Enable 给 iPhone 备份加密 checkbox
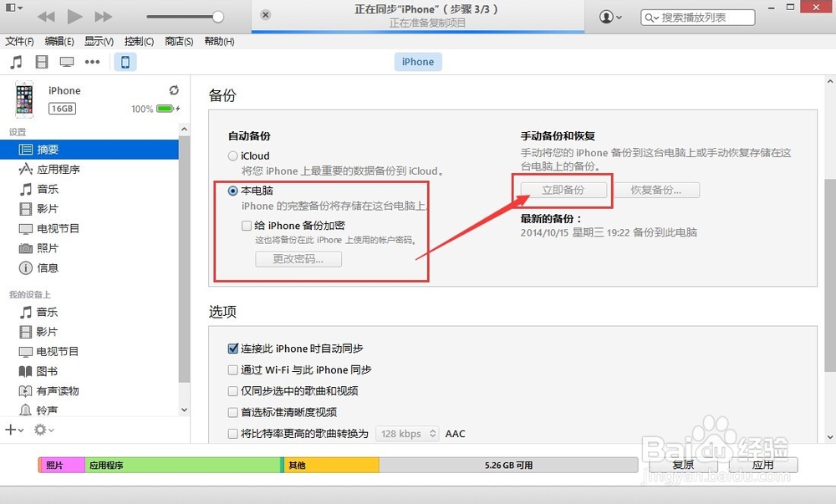The width and height of the screenshot is (836, 504). pos(247,226)
